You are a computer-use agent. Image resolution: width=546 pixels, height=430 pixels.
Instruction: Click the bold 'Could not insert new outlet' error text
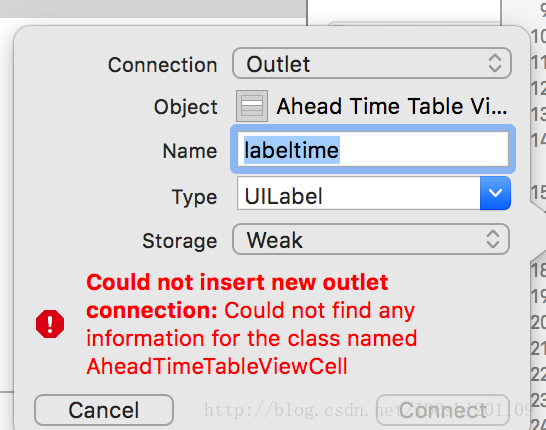pos(237,282)
